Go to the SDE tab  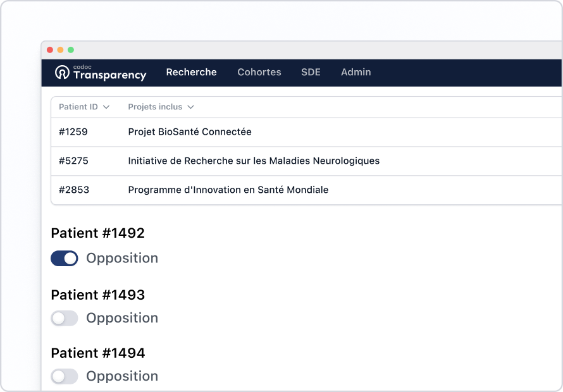(x=311, y=72)
